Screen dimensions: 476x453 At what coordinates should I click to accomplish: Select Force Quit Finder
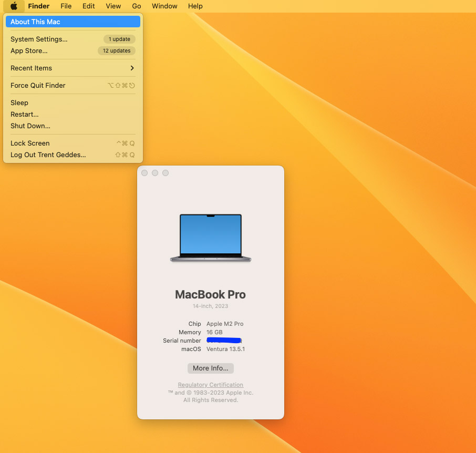click(73, 85)
